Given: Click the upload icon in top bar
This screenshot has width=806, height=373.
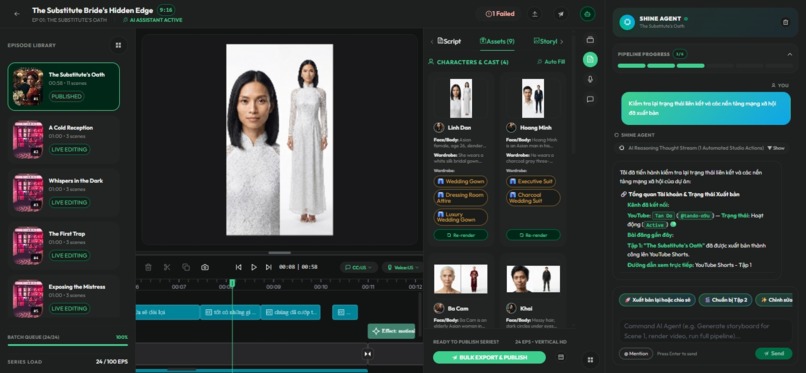Looking at the screenshot, I should pyautogui.click(x=535, y=14).
